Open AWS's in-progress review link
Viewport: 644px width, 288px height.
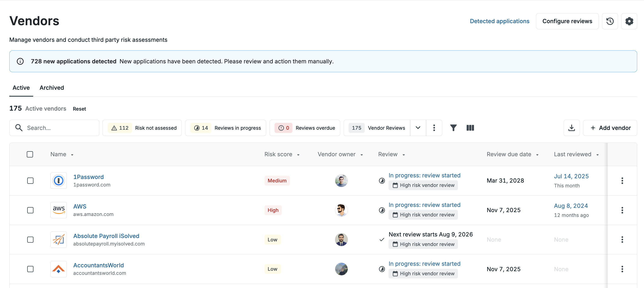point(424,205)
